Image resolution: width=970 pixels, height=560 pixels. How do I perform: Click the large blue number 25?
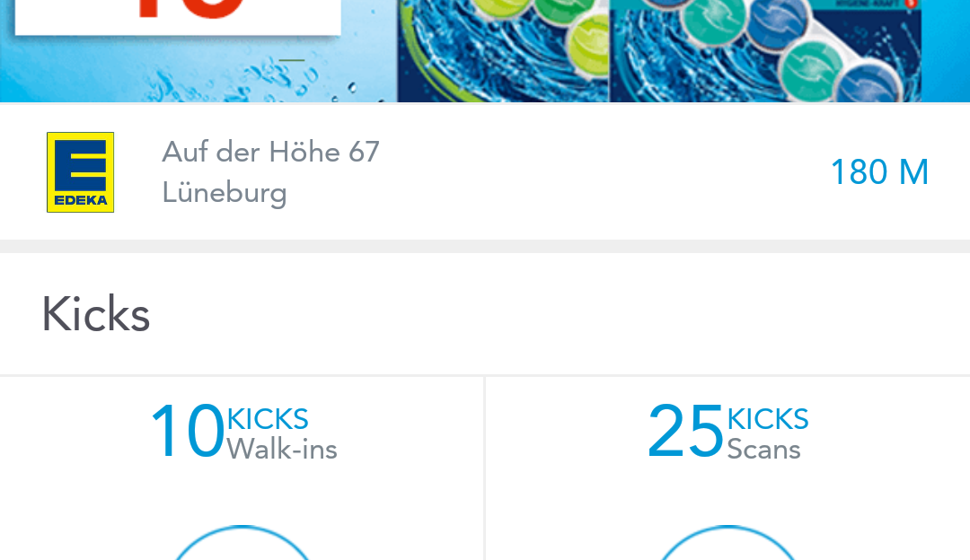click(x=685, y=431)
